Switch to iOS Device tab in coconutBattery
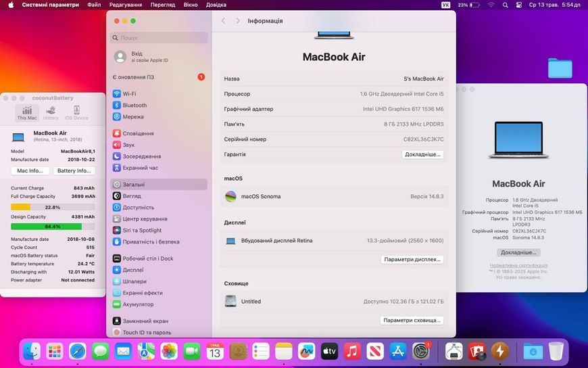Screen dimensions: 588x368 (x=76, y=113)
